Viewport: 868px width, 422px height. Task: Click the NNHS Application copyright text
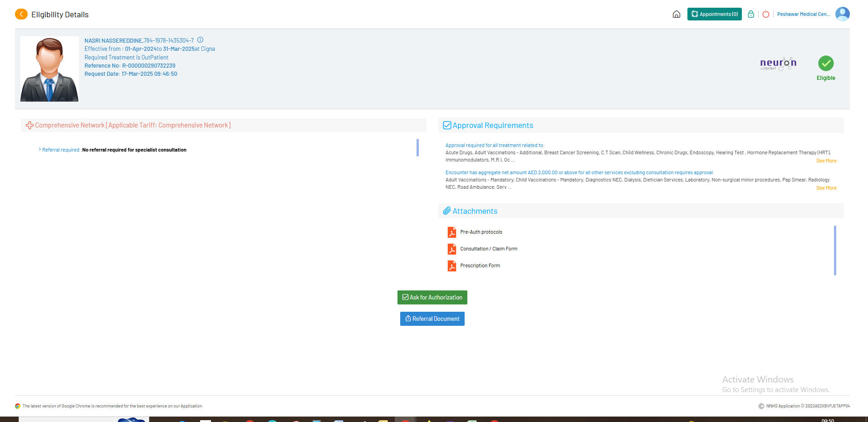[808, 406]
